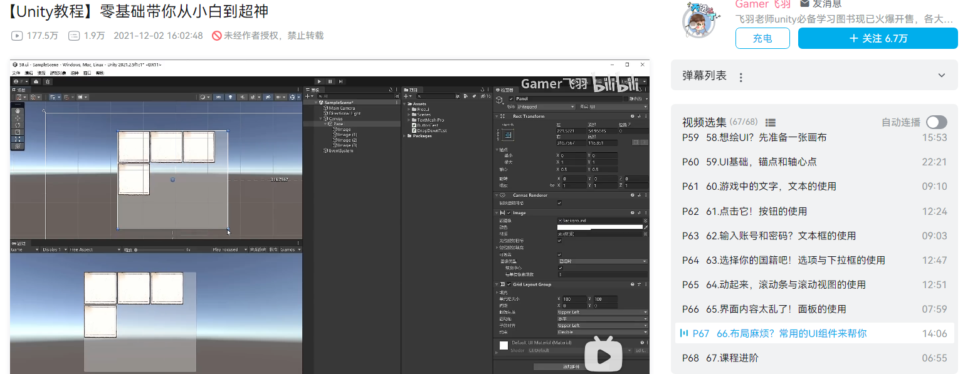Toggle the 自动连播 autoplay switch
The width and height of the screenshot is (980, 374).
pyautogui.click(x=936, y=122)
